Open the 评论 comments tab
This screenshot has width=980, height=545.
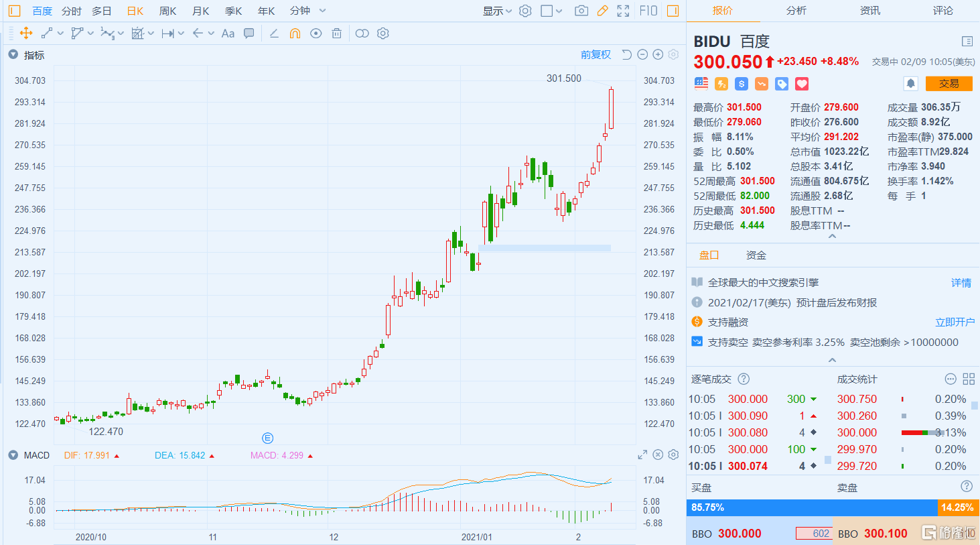(943, 10)
